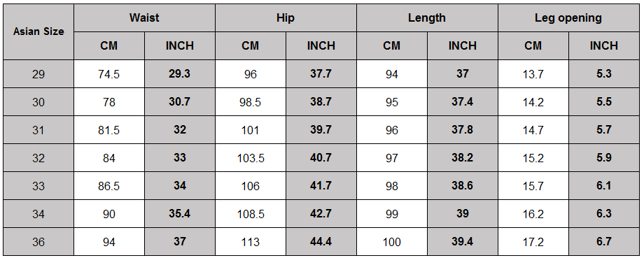Select the Waist column header
This screenshot has width=644, height=258.
pyautogui.click(x=145, y=17)
